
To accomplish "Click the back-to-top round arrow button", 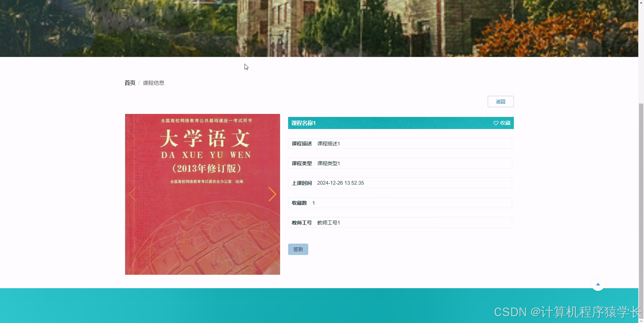I will [598, 284].
